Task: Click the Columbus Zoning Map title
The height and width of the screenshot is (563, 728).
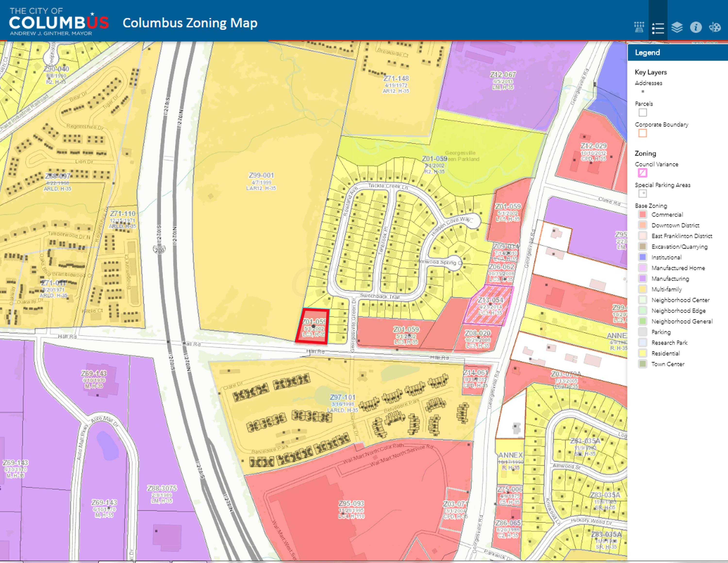Action: pos(190,23)
